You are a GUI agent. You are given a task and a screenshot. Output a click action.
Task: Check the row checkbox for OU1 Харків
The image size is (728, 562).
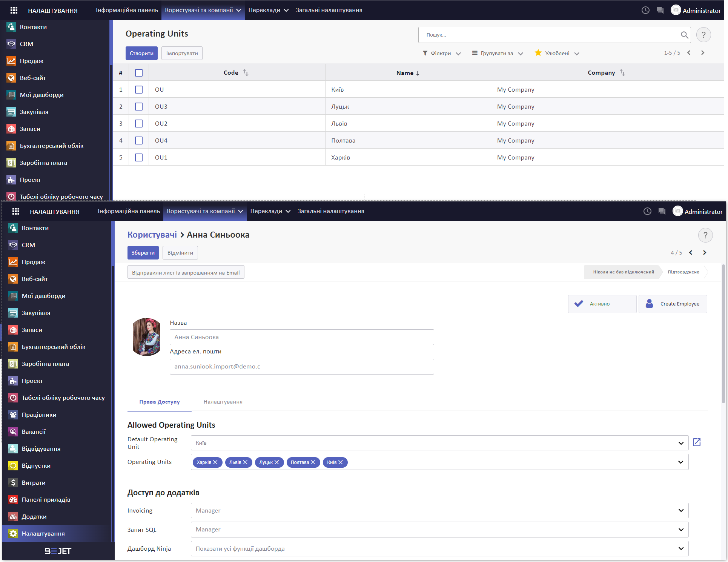tap(139, 158)
